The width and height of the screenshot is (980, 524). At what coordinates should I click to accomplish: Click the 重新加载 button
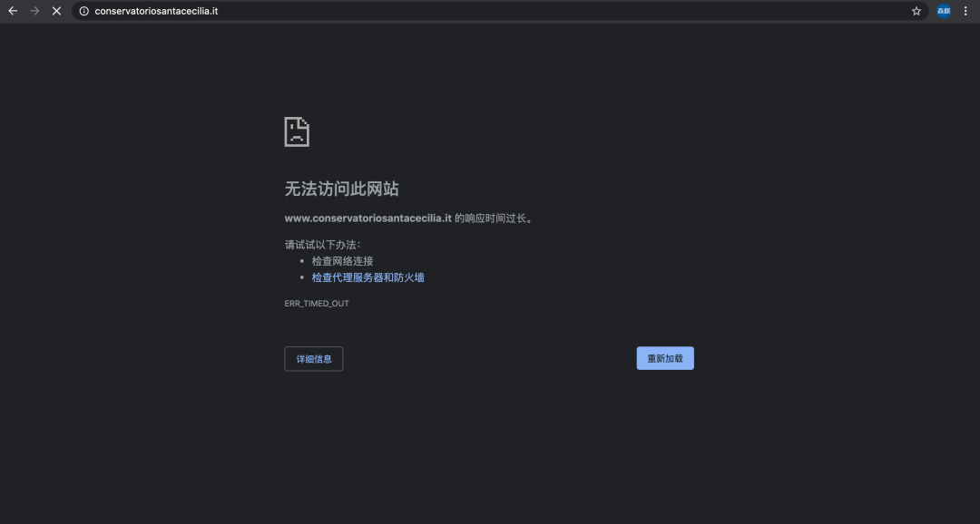pos(665,358)
